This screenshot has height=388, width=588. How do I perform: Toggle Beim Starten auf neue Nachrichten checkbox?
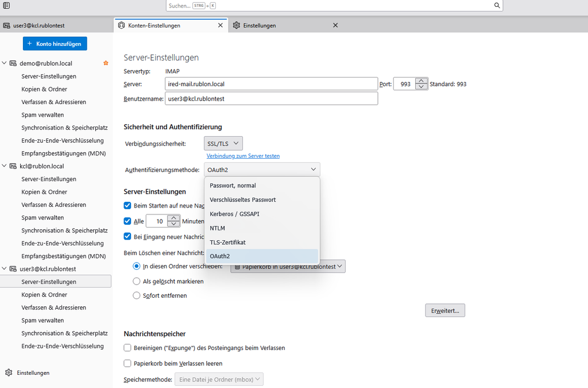(x=127, y=206)
